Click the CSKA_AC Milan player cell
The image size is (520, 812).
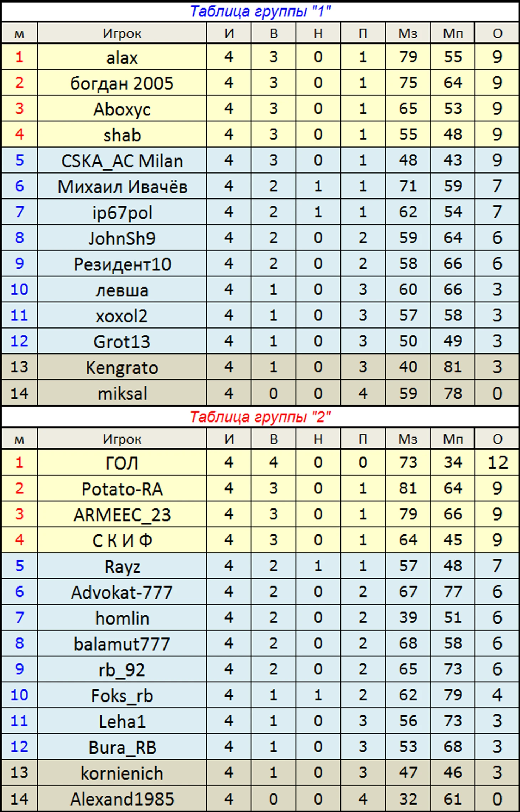coord(122,160)
